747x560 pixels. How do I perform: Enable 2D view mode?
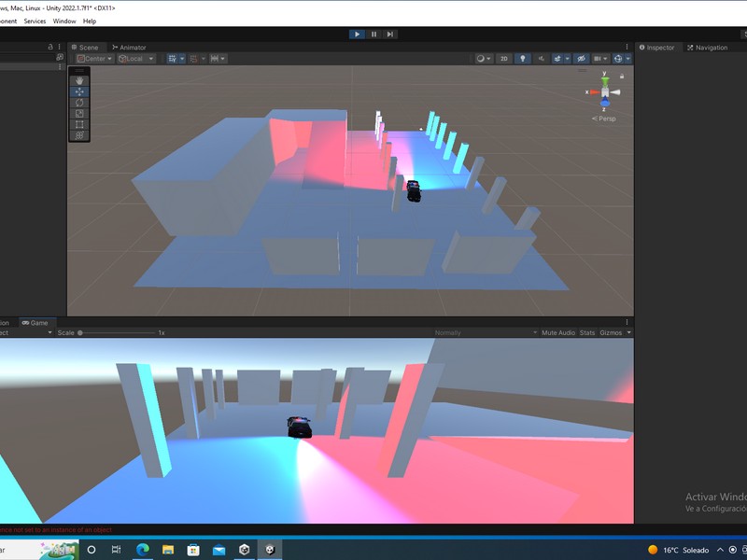504,57
